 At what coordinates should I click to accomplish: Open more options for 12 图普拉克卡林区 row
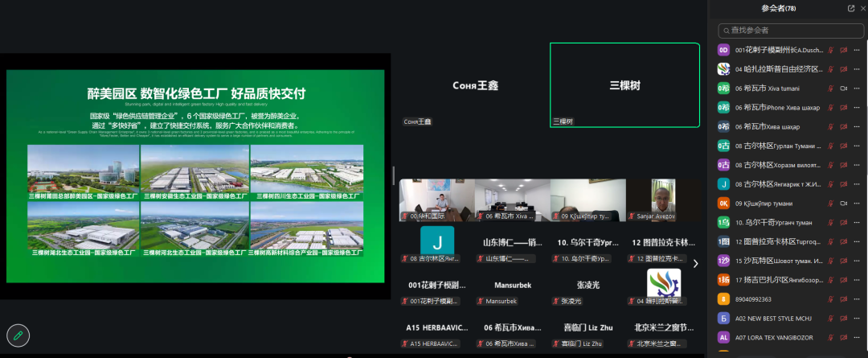(857, 241)
